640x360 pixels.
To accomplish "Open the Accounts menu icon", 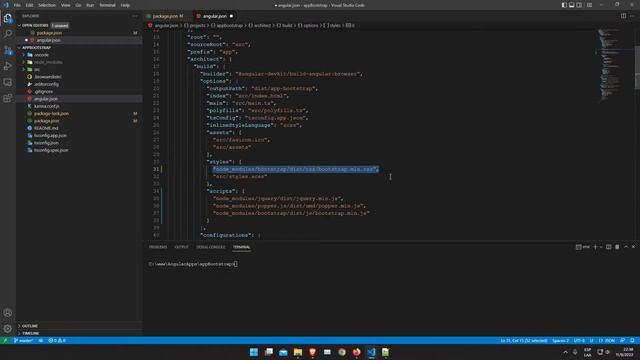I will pyautogui.click(x=8, y=313).
